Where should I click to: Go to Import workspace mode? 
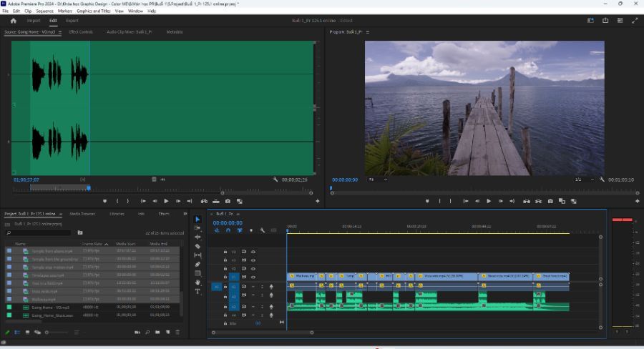tap(34, 21)
